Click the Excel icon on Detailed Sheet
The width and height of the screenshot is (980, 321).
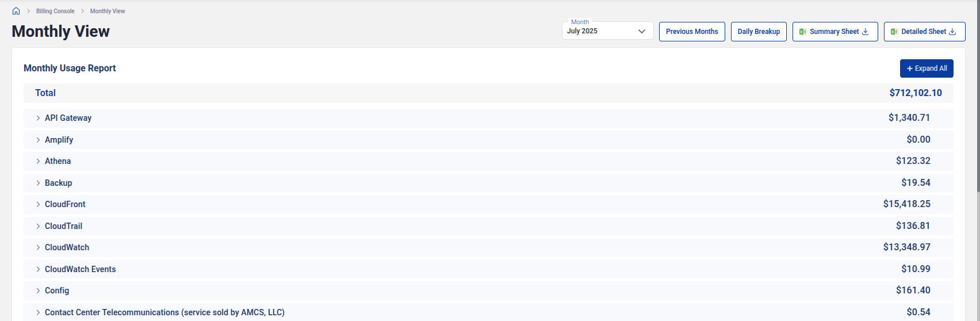click(x=894, y=32)
